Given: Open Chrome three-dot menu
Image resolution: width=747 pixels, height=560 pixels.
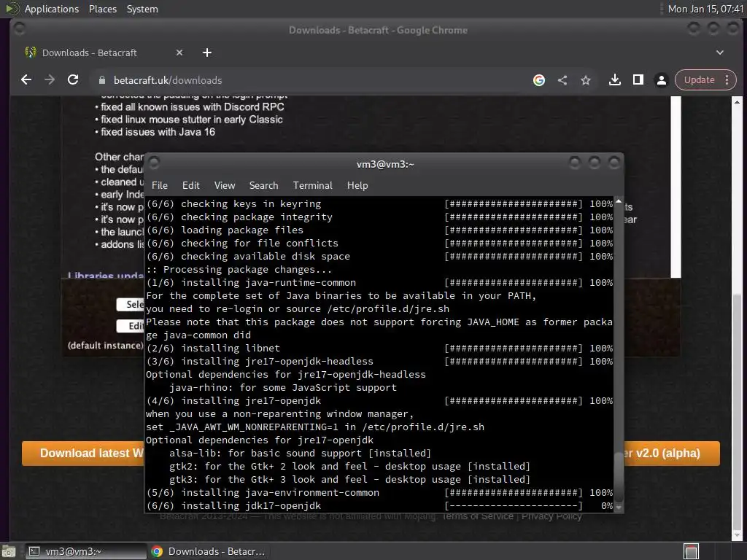Looking at the screenshot, I should (x=727, y=80).
